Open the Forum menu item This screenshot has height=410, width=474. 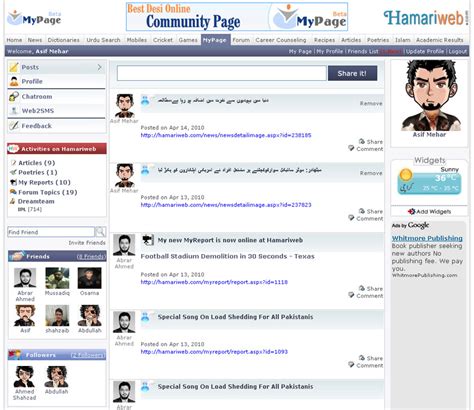pyautogui.click(x=241, y=40)
